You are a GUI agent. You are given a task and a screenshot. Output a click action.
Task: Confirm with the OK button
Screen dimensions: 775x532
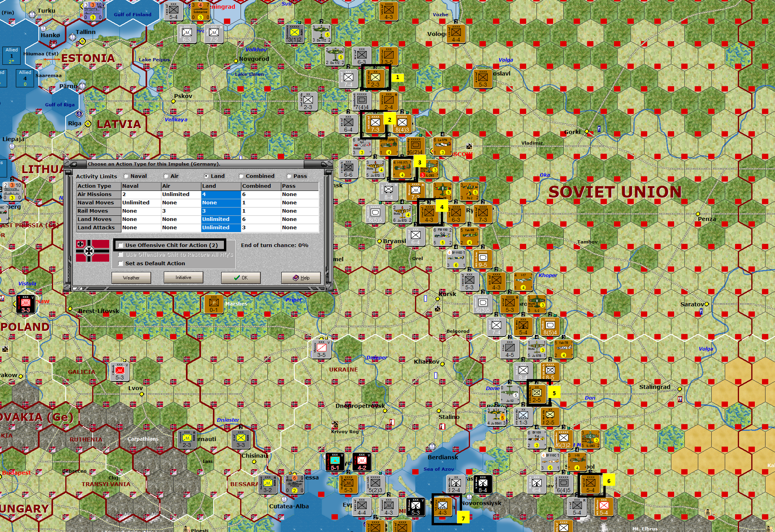241,277
